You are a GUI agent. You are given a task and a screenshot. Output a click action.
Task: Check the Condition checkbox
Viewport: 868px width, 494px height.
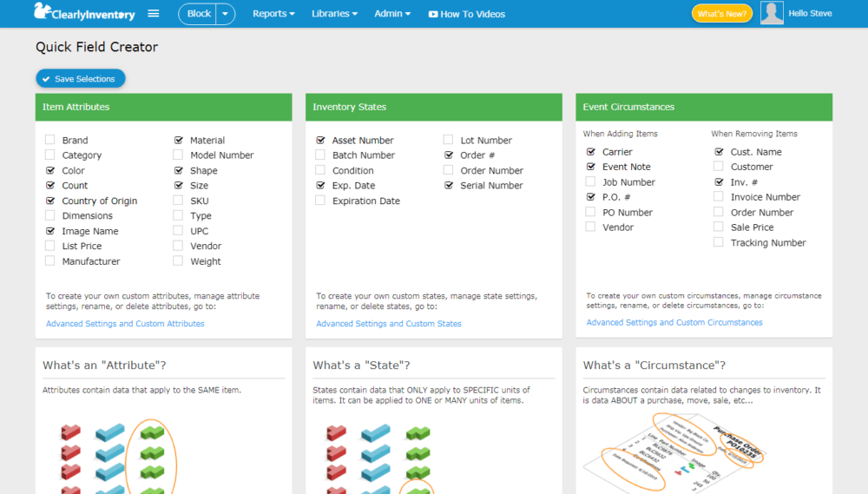(320, 170)
